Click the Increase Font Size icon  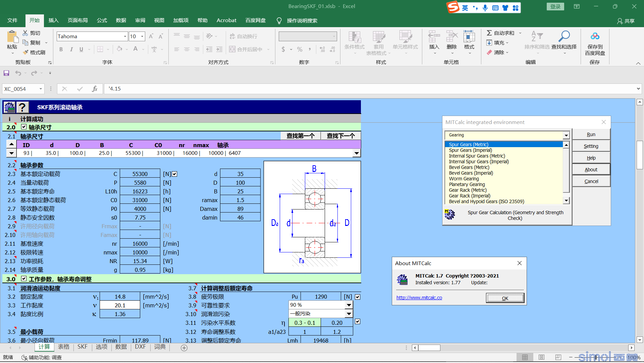(151, 36)
